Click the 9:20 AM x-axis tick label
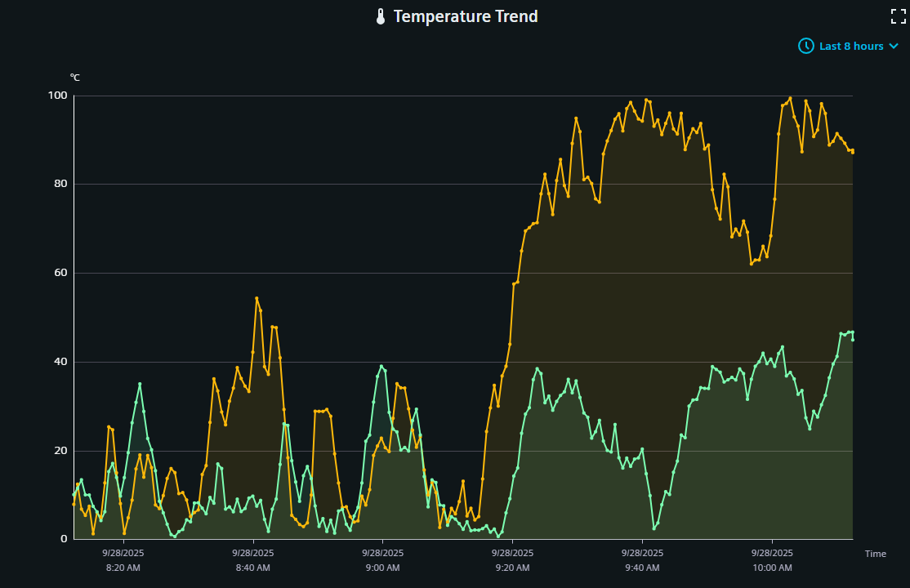 pos(512,560)
